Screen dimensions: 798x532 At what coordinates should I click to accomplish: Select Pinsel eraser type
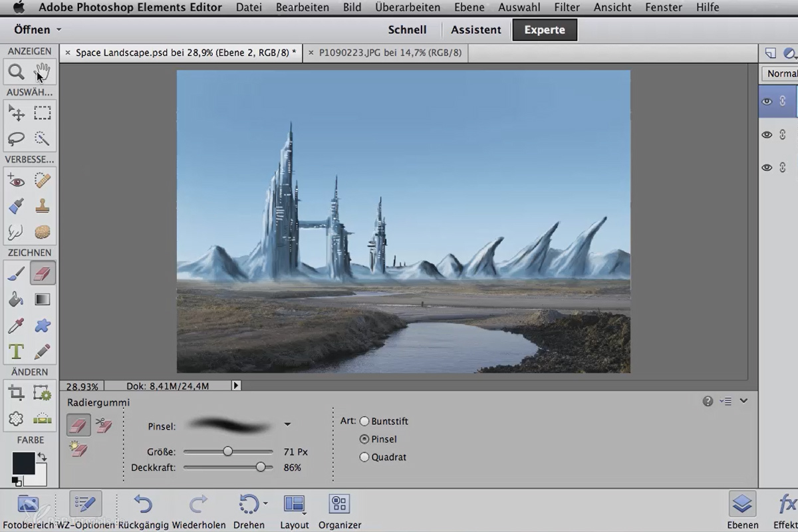pos(364,439)
